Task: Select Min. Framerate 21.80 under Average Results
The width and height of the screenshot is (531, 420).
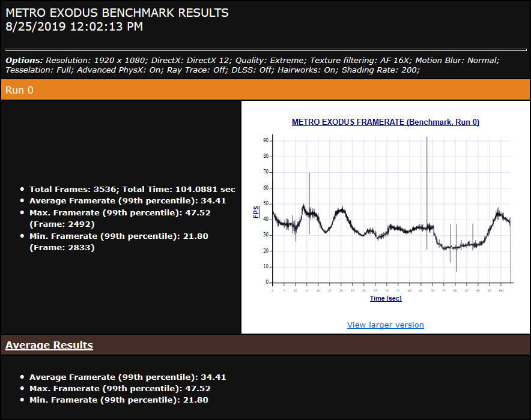Action: tap(119, 400)
